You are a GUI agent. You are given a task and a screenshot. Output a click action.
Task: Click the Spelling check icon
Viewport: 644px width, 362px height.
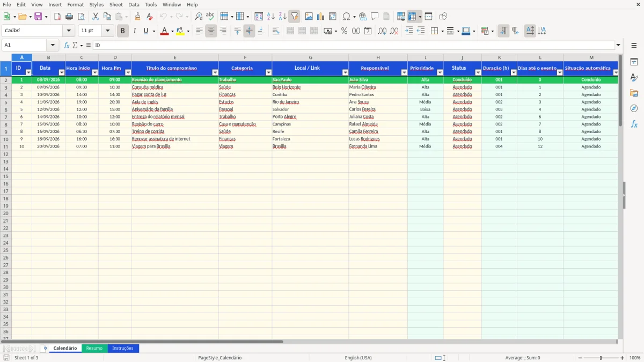[210, 17]
